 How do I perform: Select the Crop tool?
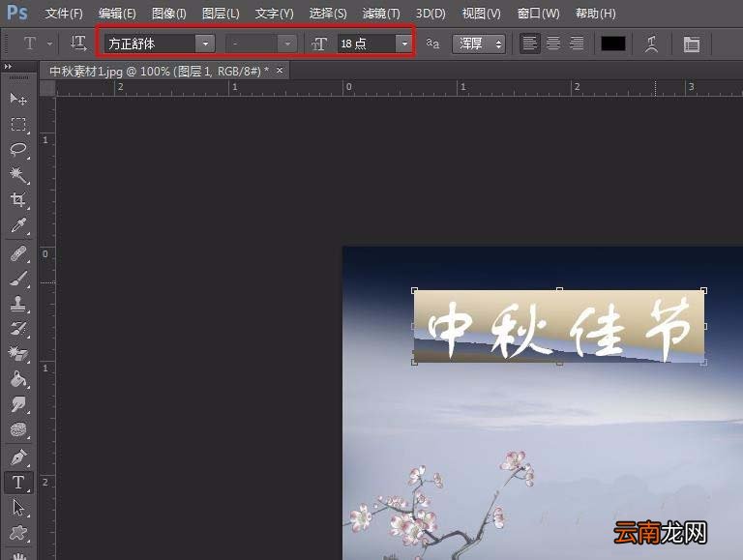click(18, 199)
